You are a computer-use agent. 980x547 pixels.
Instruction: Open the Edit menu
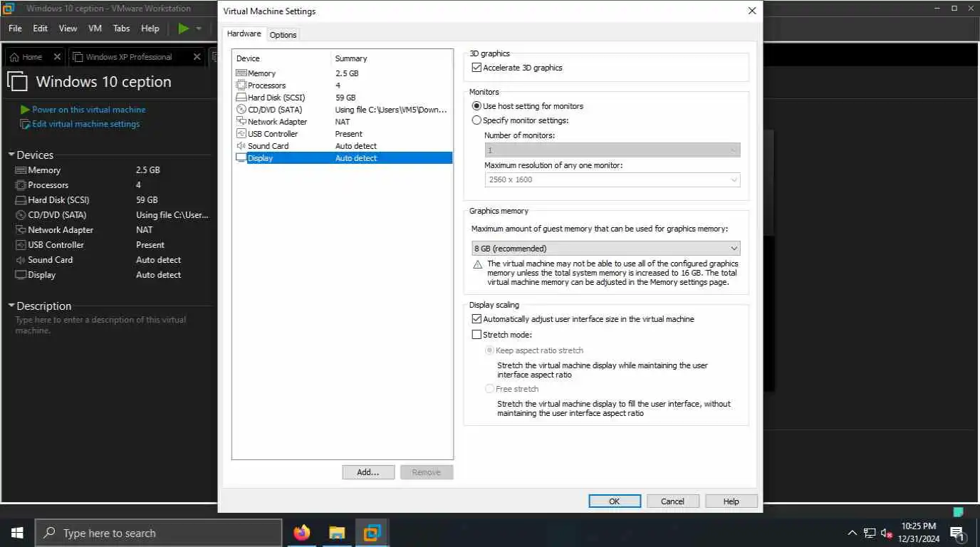[x=41, y=28]
